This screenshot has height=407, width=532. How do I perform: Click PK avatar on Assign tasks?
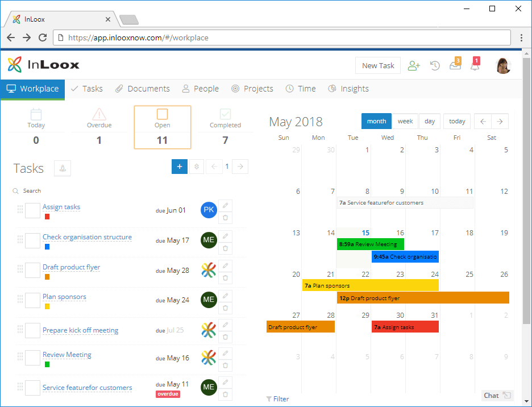(209, 210)
